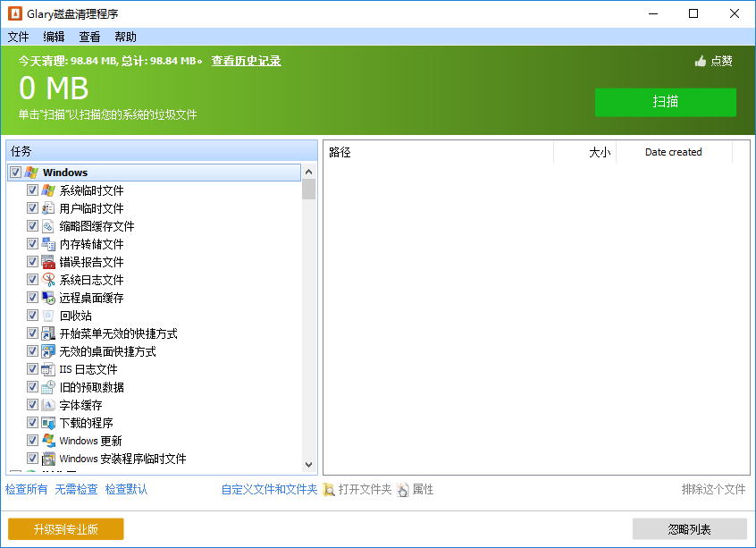This screenshot has height=548, width=756.
Task: Sort by the Date created column header
Action: point(674,152)
